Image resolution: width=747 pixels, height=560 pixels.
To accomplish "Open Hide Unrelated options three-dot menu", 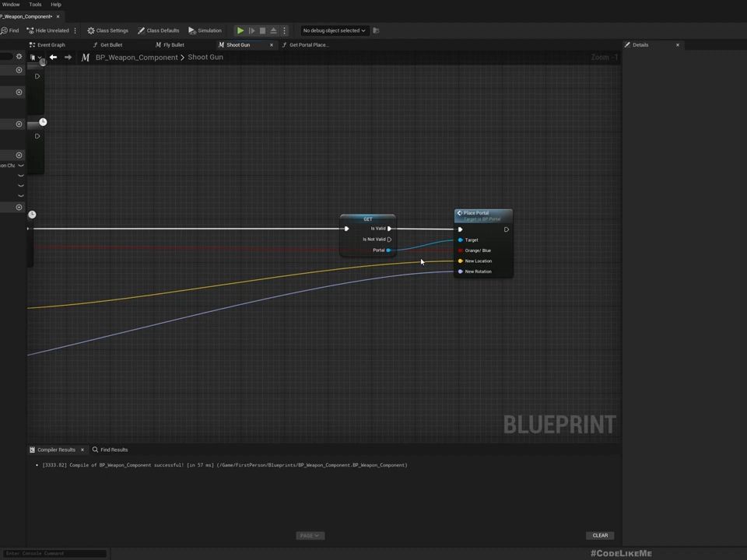I will click(x=75, y=30).
